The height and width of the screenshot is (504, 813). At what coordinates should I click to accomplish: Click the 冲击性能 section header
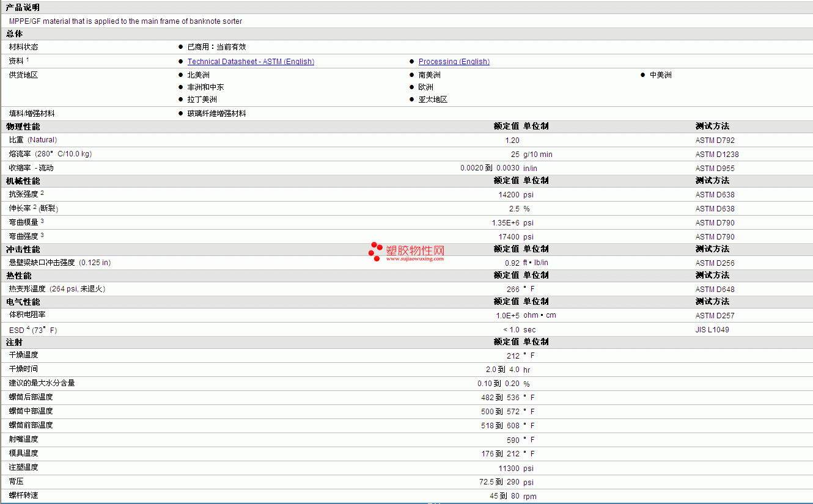click(23, 249)
